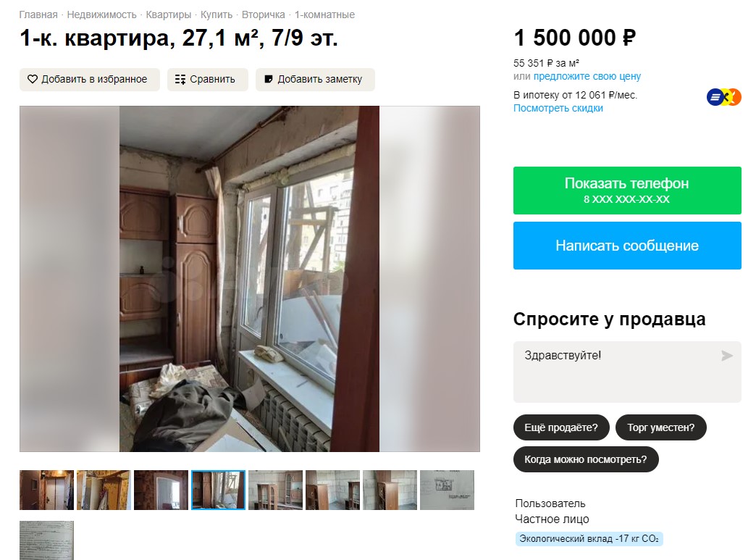Select Когда можно посмотреть? quick question
Viewport: 756px width, 560px height.
(586, 459)
